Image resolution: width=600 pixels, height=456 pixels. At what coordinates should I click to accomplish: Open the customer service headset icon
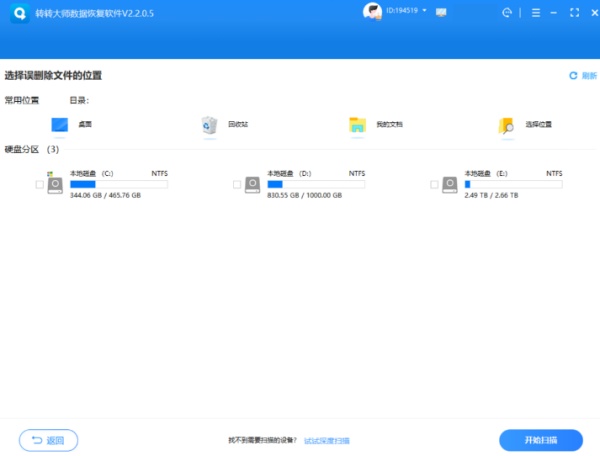point(507,13)
